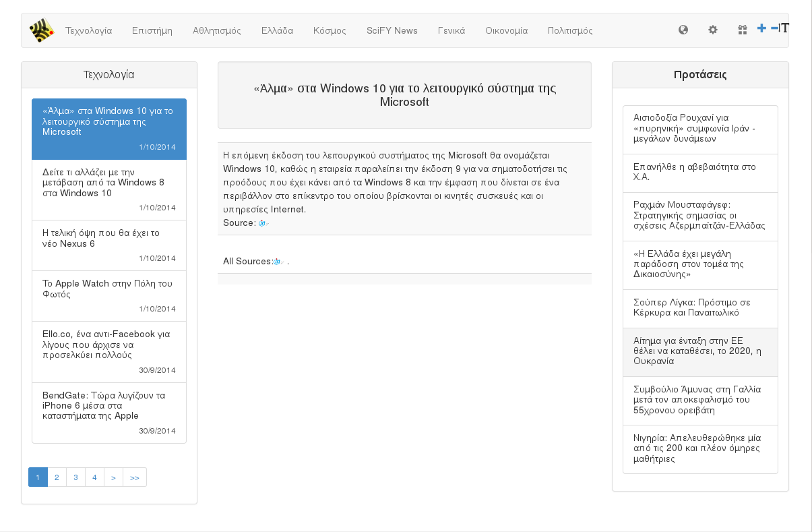Open the settings gear icon
Screen dimensions: 812x532
pos(713,30)
